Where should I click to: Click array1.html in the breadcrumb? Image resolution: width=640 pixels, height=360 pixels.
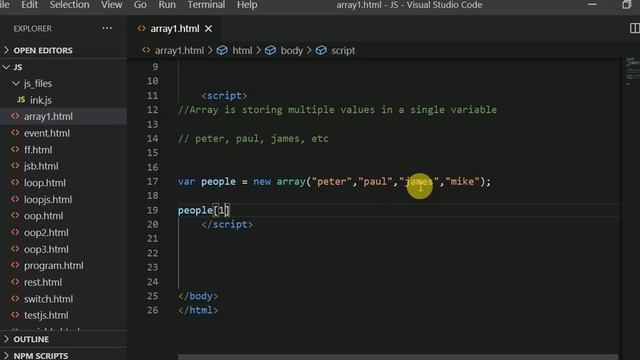[x=179, y=51]
